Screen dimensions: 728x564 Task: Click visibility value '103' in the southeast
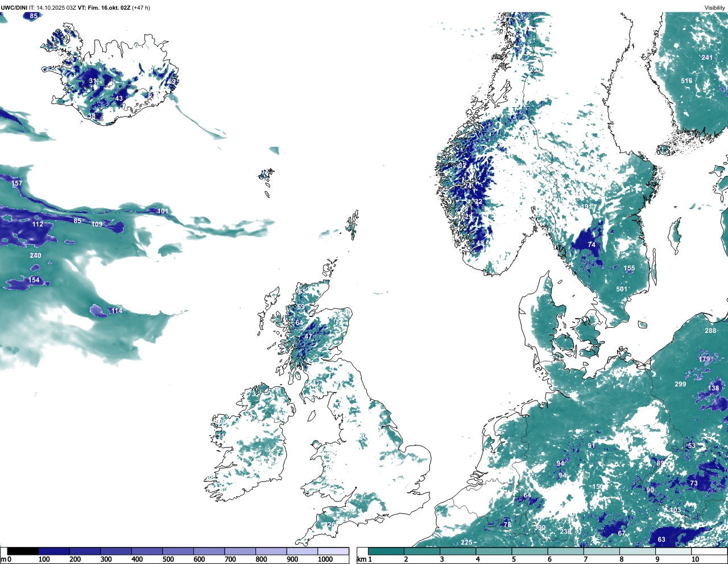tap(675, 511)
